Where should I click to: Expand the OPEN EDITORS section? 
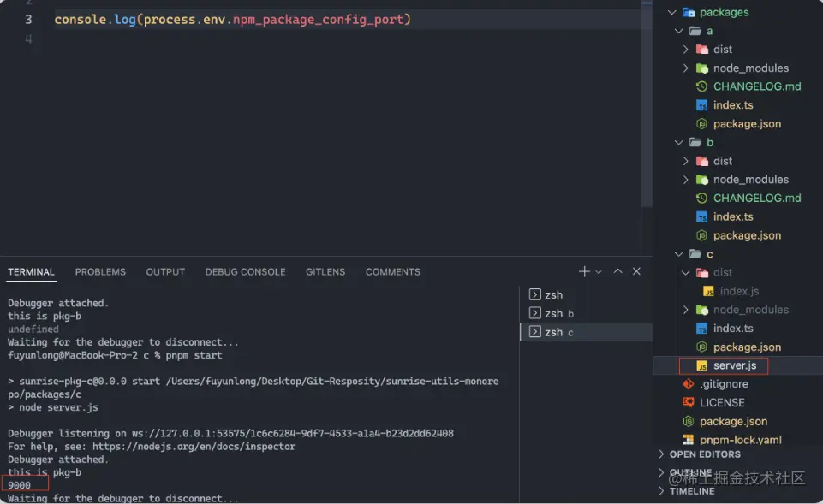(661, 454)
